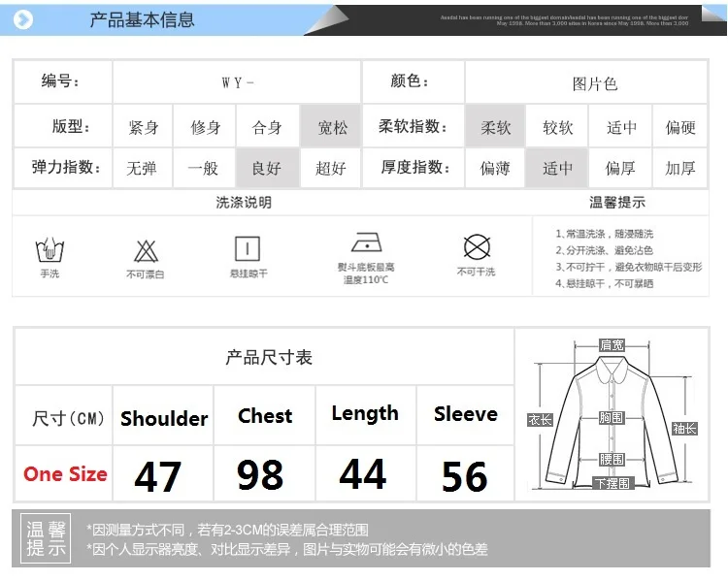Viewport: 728px width, 581px height.
Task: Click the Shoulder column header
Action: click(x=164, y=418)
